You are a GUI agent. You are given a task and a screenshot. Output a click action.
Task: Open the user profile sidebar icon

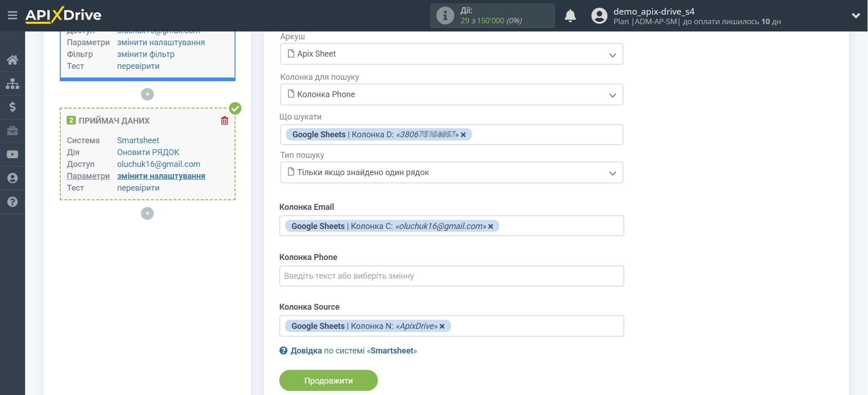tap(12, 178)
